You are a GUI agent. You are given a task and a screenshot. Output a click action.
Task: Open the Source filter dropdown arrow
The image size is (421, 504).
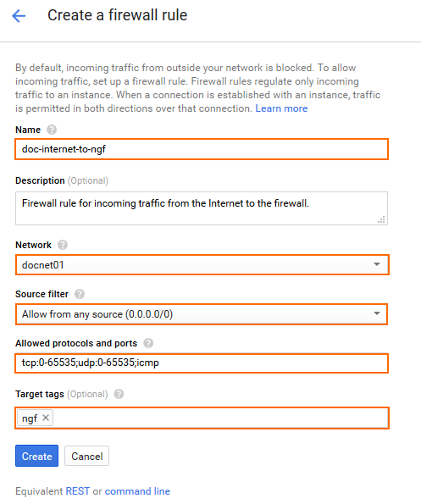coord(377,313)
